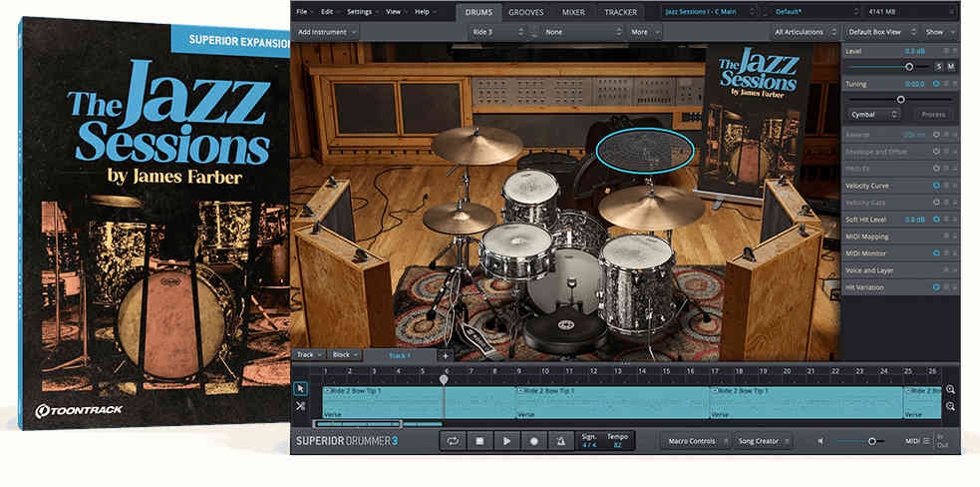Open the Show dropdown
Viewport: 980px width, 487px height.
[x=939, y=31]
